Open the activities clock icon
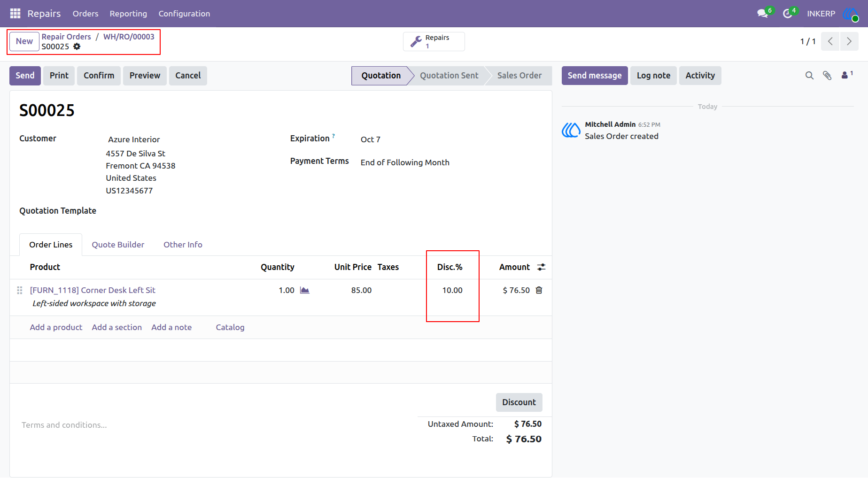868x478 pixels. (788, 14)
